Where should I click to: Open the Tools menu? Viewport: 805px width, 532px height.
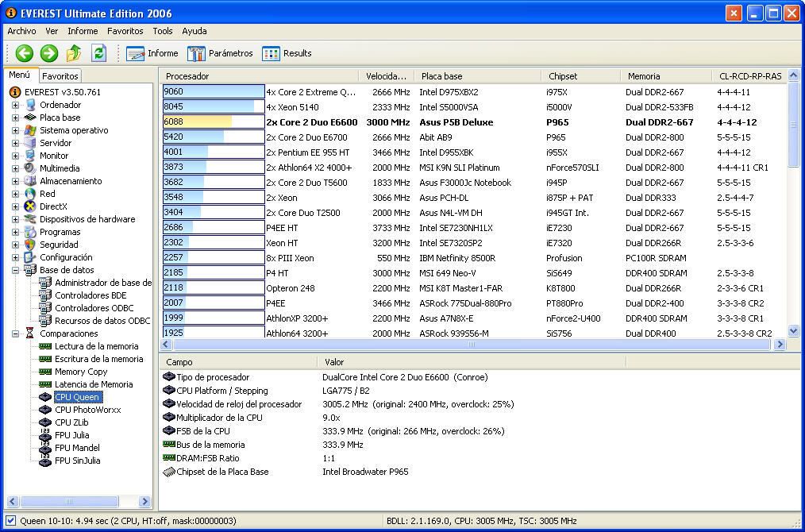[x=163, y=31]
